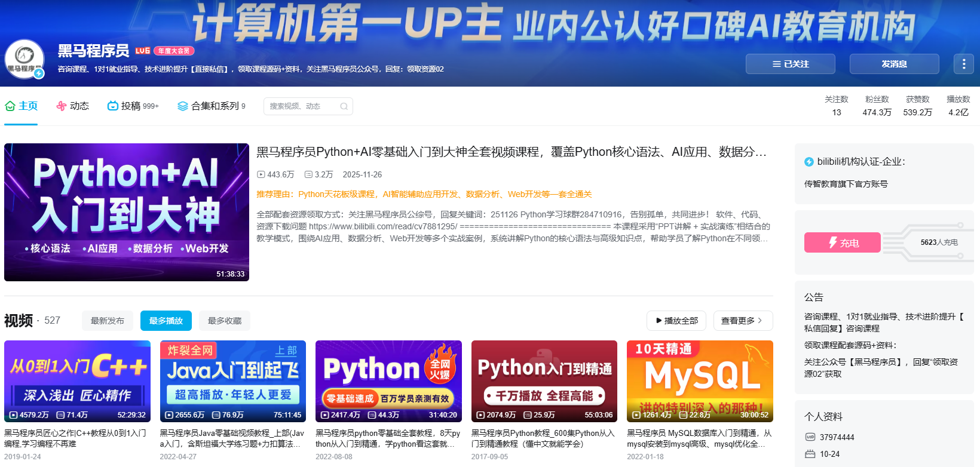Screen dimensions: 980x467
Task: Click danmaku count icon showing 3.2万
Action: 308,174
